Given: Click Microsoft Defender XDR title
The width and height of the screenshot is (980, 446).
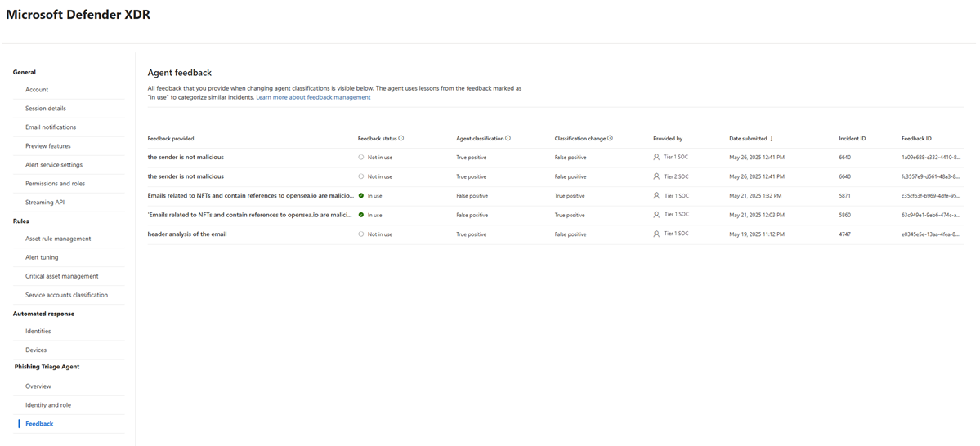Looking at the screenshot, I should pyautogui.click(x=78, y=15).
